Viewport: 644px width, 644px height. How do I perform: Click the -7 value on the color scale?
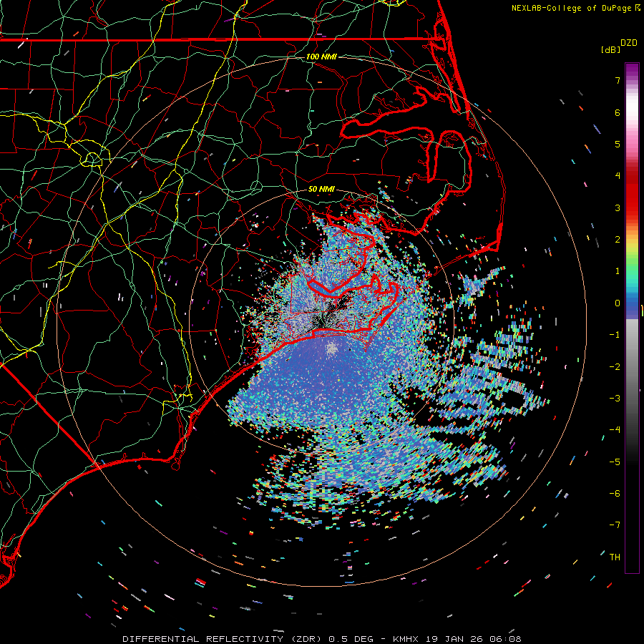click(615, 525)
